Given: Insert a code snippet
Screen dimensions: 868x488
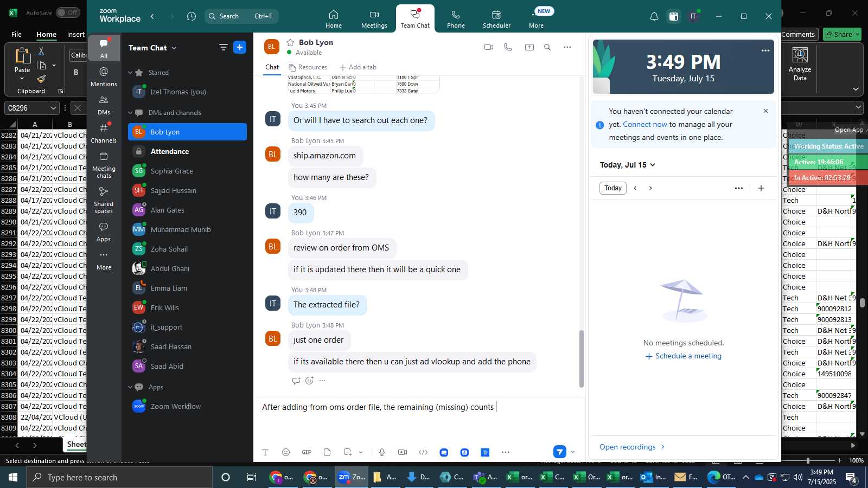Looking at the screenshot, I should click(x=423, y=452).
